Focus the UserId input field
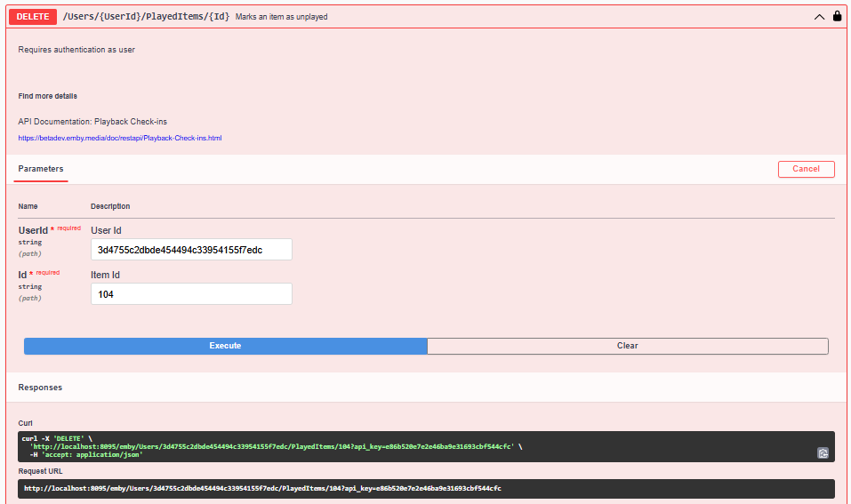This screenshot has width=851, height=504. (x=191, y=250)
